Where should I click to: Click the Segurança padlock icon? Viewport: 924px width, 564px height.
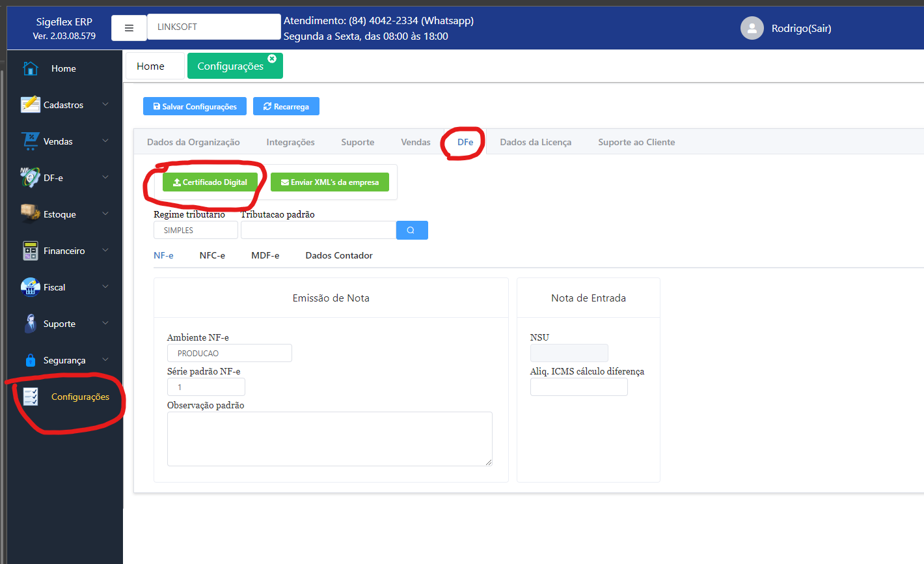(30, 360)
